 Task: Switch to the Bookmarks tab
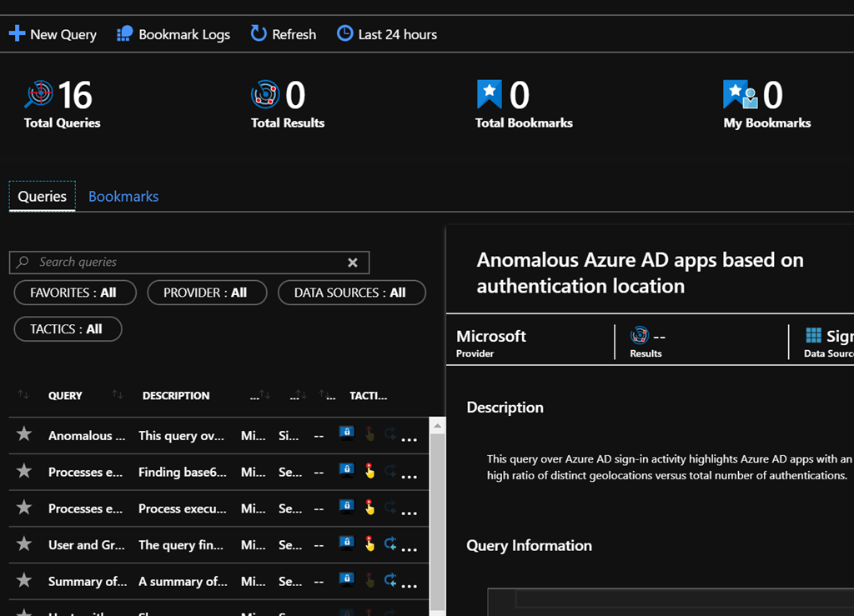pos(123,197)
